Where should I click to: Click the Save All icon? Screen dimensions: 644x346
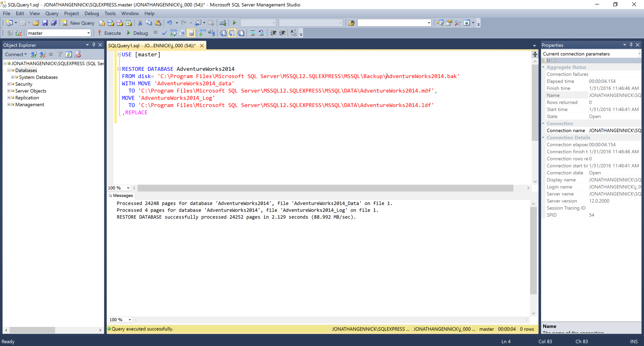coord(54,23)
